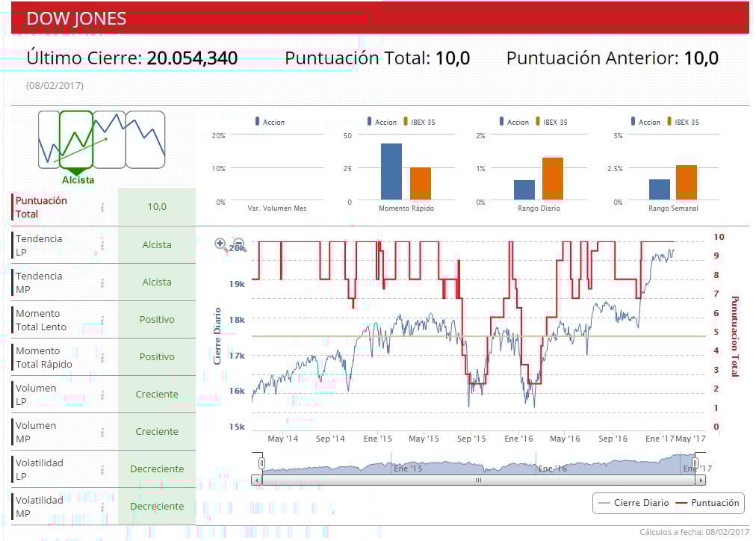Click the Decreciente value for Volatilidad MP
Image resolution: width=756 pixels, height=541 pixels.
click(x=157, y=507)
